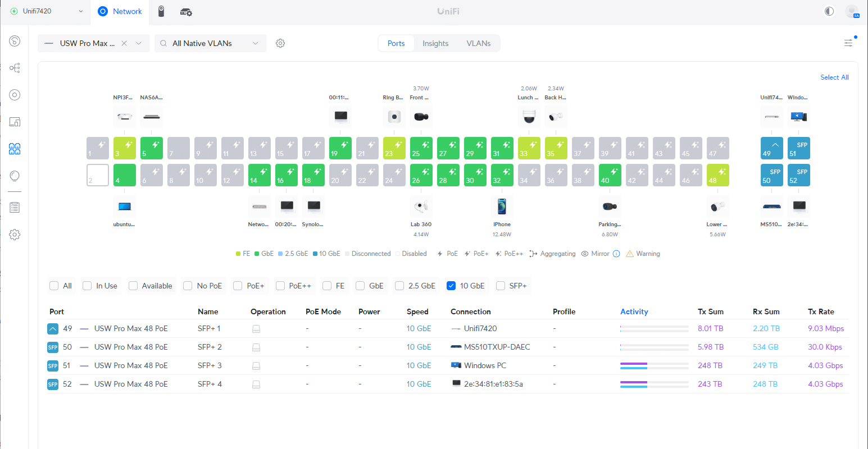Sort table by Activity column
868x449 pixels.
[x=634, y=311]
